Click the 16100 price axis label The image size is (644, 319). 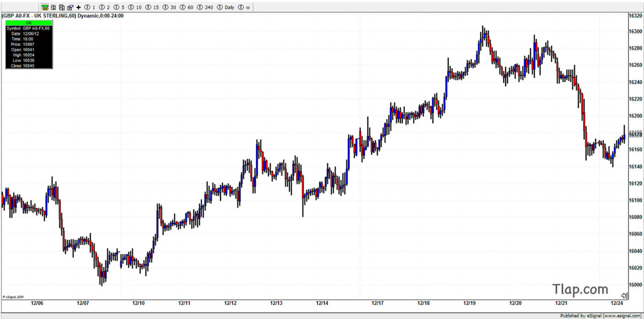pos(635,200)
